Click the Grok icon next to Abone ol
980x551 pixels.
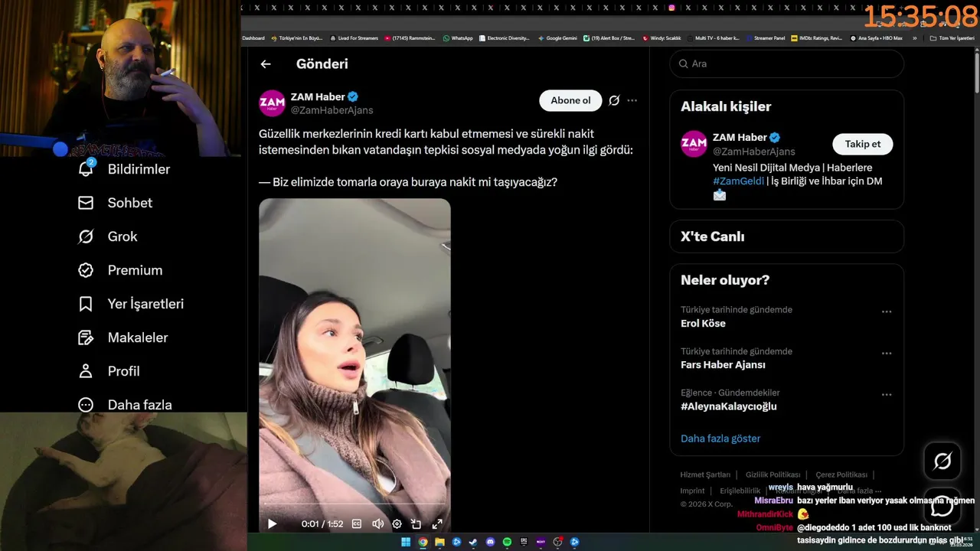[x=614, y=100]
